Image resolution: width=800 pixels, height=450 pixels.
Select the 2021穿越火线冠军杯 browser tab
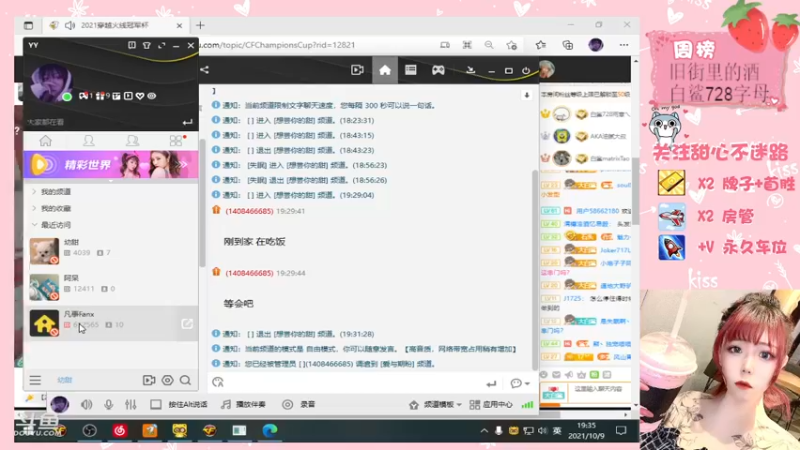(116, 26)
